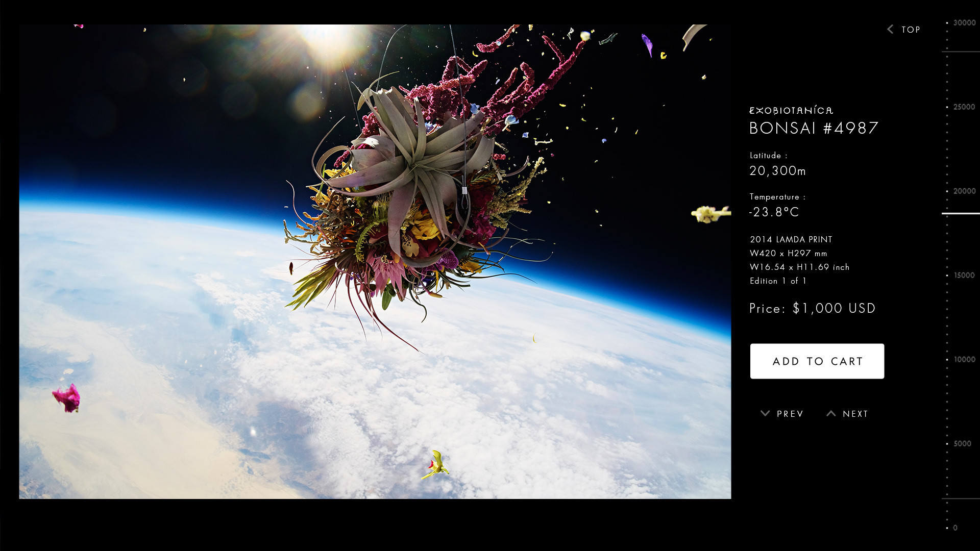Select the upward NEXT chevron icon
This screenshot has width=980, height=551.
pyautogui.click(x=831, y=413)
